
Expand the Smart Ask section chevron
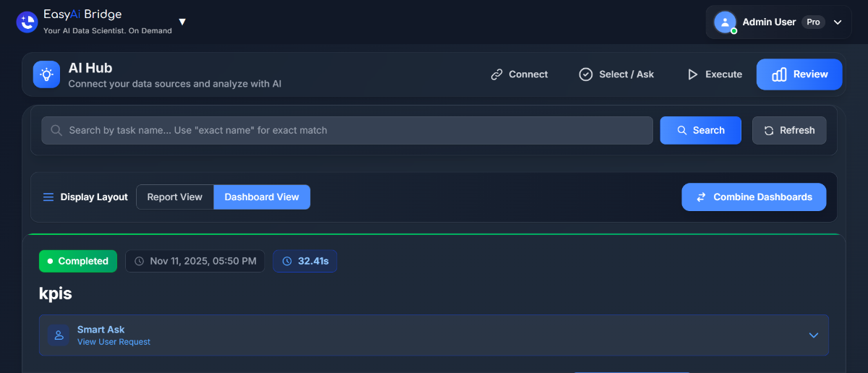click(813, 335)
